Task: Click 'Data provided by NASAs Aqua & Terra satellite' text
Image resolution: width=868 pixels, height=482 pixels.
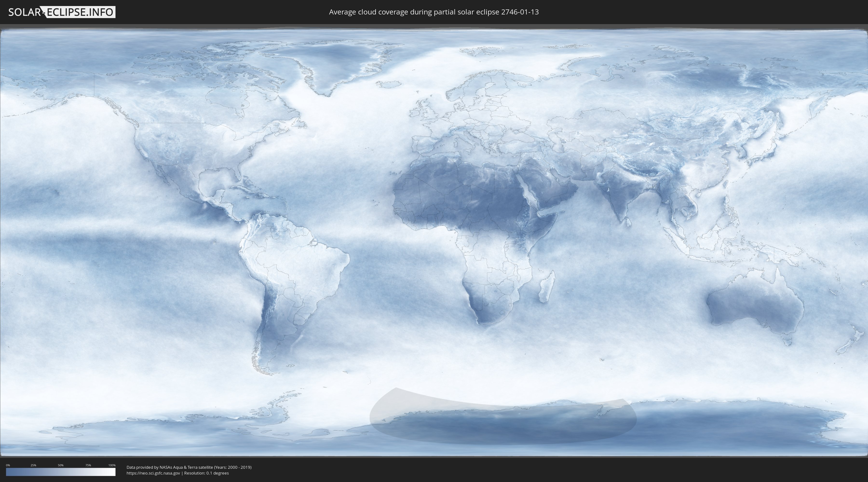Action: 170,467
